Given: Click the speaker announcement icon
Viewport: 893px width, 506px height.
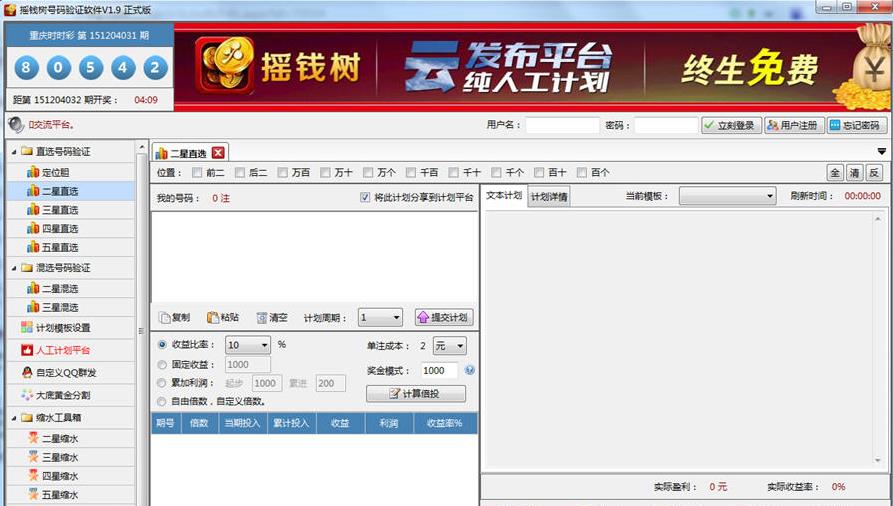Looking at the screenshot, I should point(16,124).
